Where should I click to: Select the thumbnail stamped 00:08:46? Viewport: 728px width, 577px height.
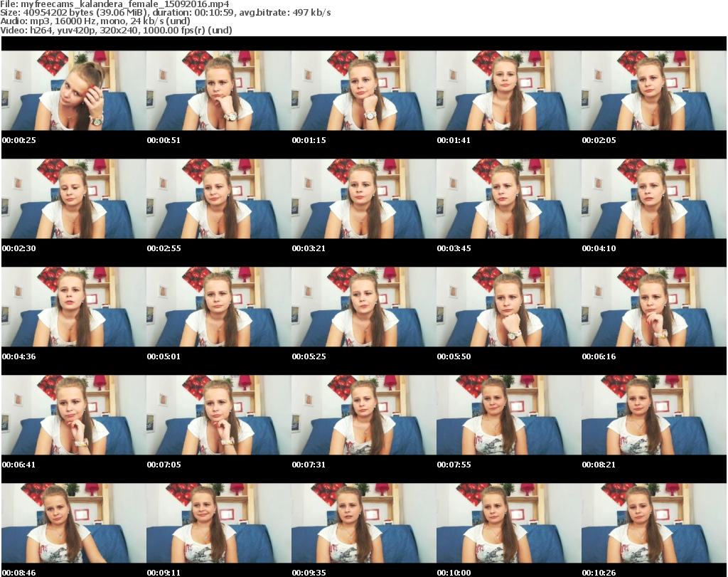pos(74,524)
